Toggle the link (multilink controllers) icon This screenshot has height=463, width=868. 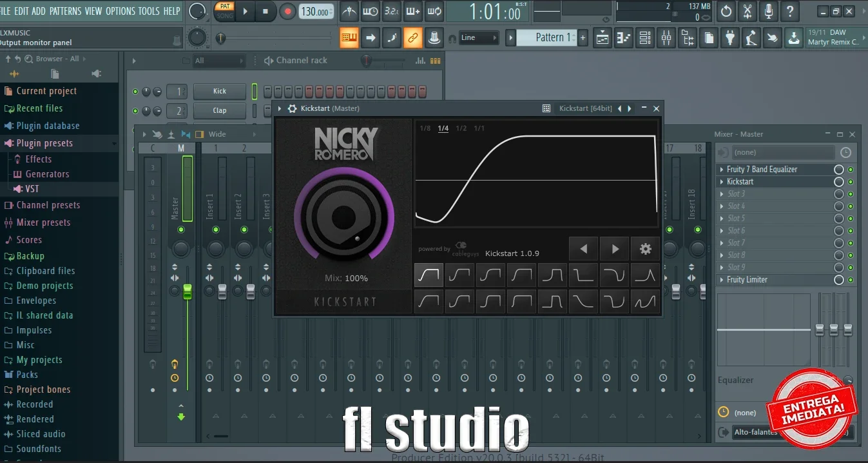pos(413,38)
